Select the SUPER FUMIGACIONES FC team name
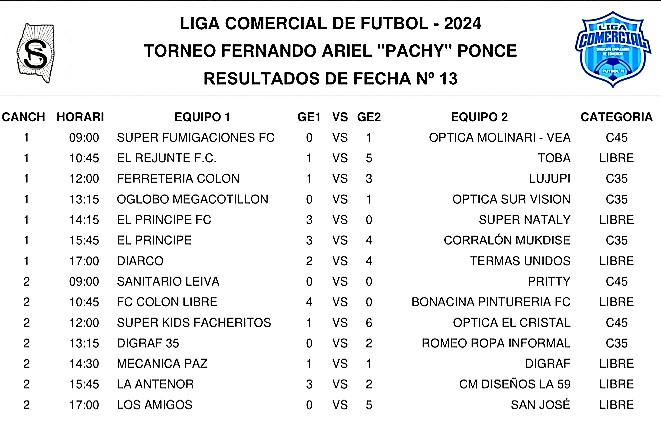The height and width of the screenshot is (435, 661). [196, 137]
